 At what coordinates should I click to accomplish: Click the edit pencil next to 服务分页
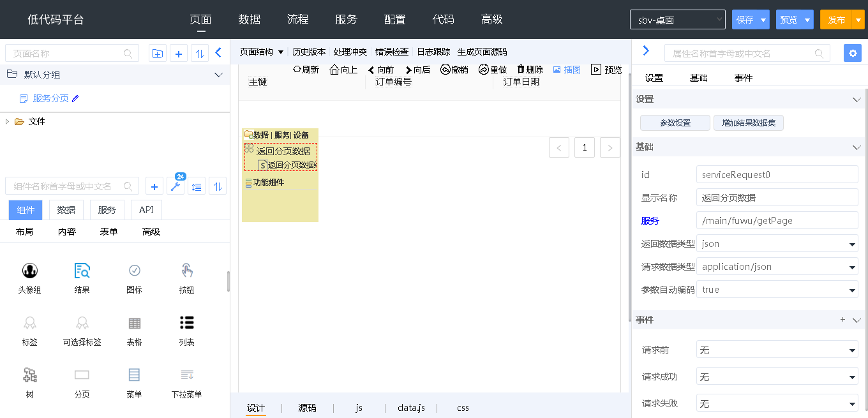[x=76, y=98]
